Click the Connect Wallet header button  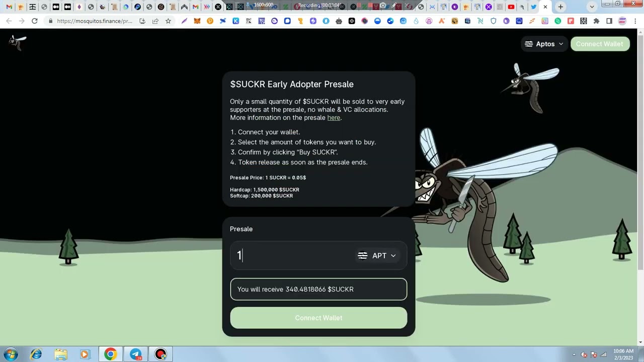600,44
